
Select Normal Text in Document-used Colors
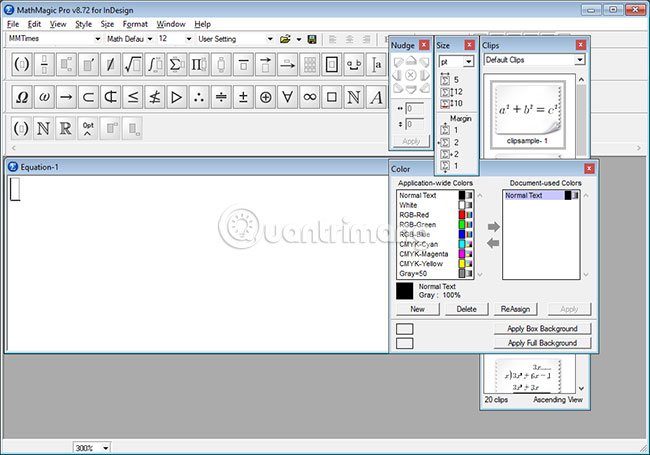pos(541,195)
